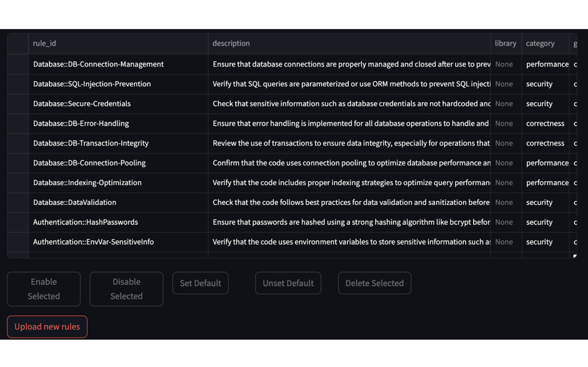Select the Database::DB-Error-Handling rule row
Viewport: 588px width, 367px height.
tap(81, 123)
